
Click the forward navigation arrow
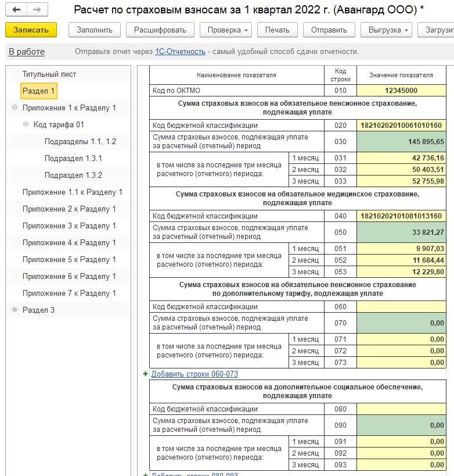coord(37,10)
